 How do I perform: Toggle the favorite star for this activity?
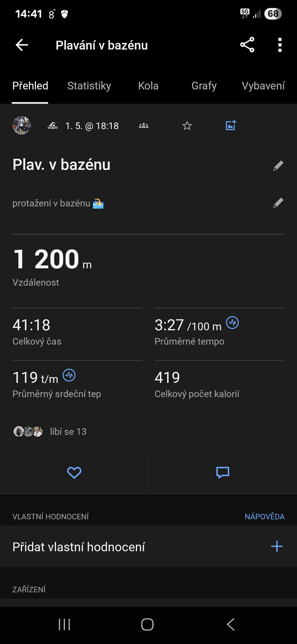pos(187,126)
